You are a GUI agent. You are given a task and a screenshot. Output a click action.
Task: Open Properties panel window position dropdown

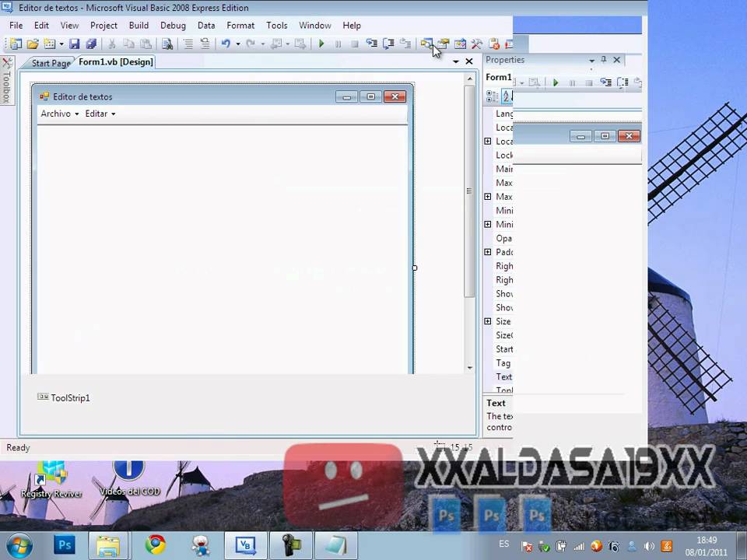591,61
